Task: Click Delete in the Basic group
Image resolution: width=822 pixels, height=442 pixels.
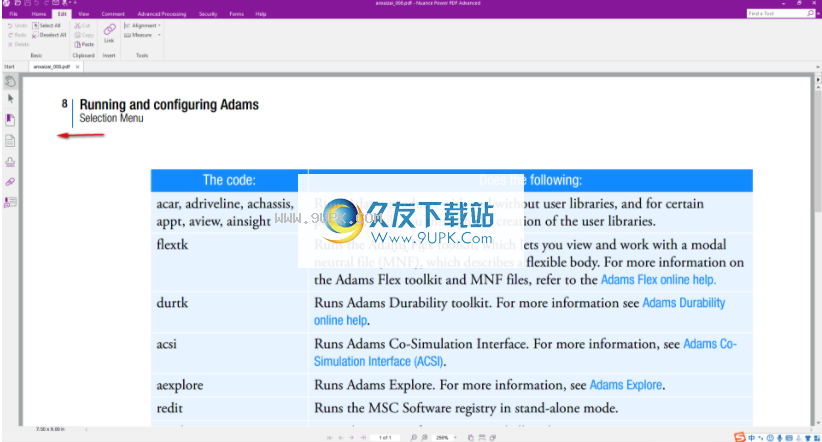Action: (x=18, y=45)
